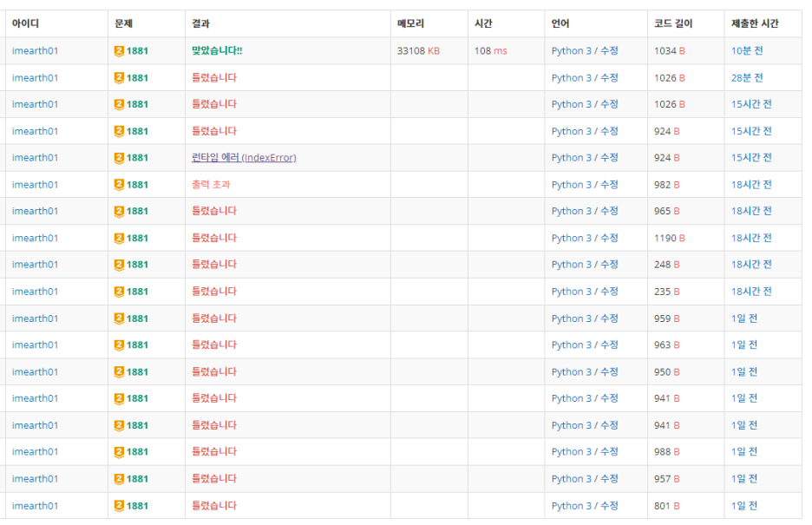This screenshot has width=812, height=525.
Task: Click the tier badge in the 959 B row
Action: (x=119, y=318)
